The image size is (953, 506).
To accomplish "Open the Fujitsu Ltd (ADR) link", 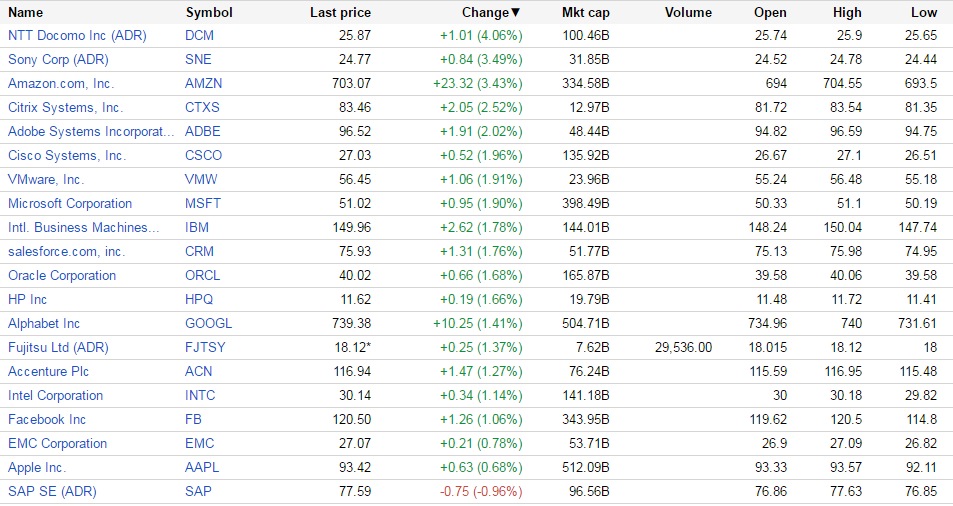I will (x=58, y=347).
